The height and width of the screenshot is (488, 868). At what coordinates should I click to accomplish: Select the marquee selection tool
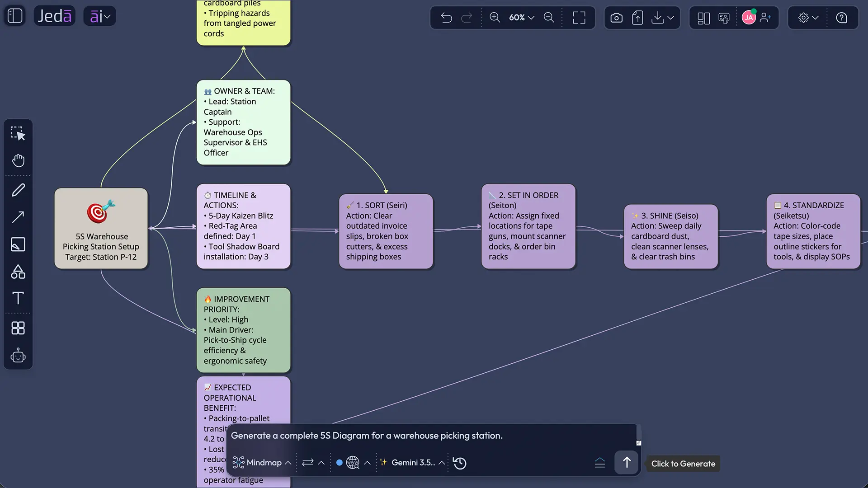(x=18, y=133)
